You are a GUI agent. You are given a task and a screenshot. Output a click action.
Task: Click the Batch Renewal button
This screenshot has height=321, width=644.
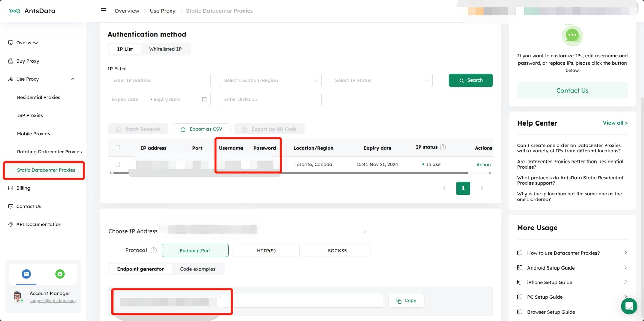[x=138, y=129]
